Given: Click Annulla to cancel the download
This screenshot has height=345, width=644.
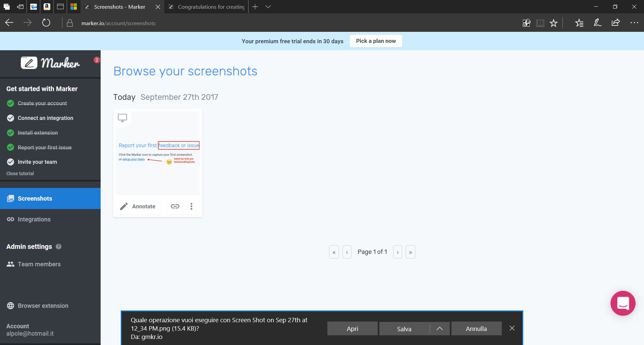Looking at the screenshot, I should point(476,329).
